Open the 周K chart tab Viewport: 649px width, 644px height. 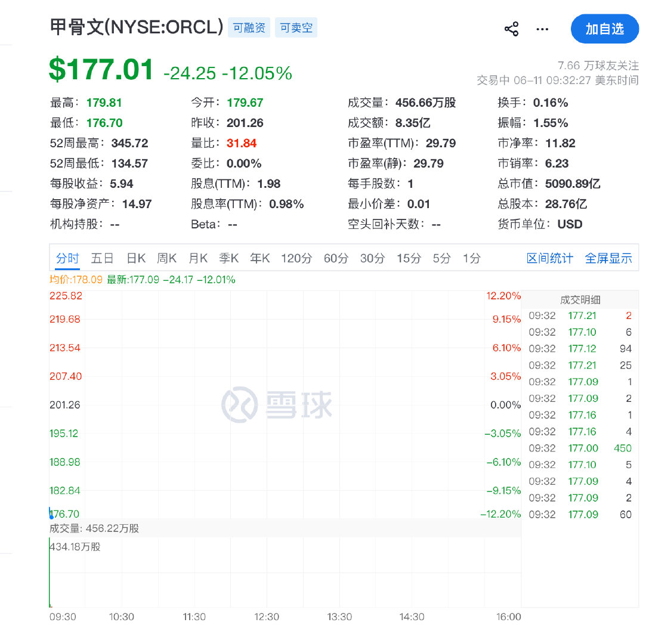167,258
